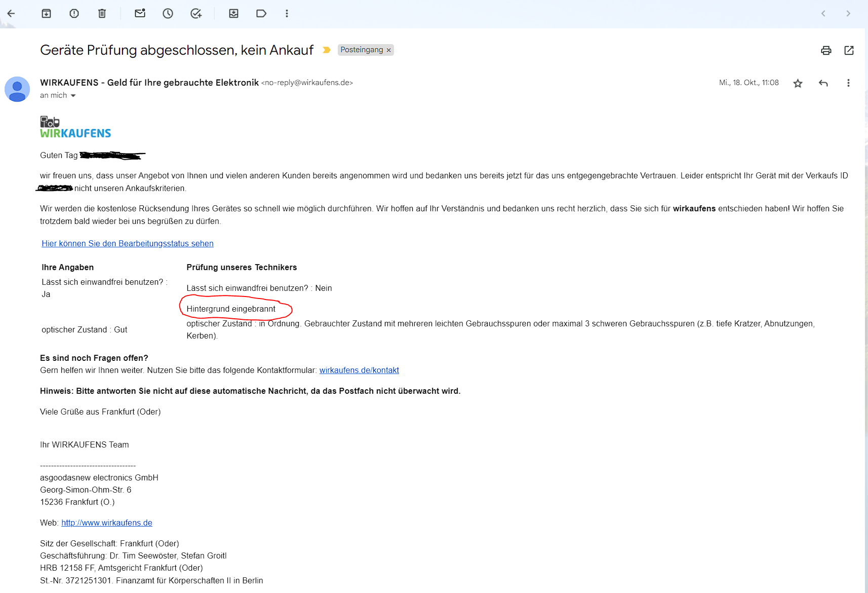Mark email as unread
The image size is (868, 593).
(140, 14)
